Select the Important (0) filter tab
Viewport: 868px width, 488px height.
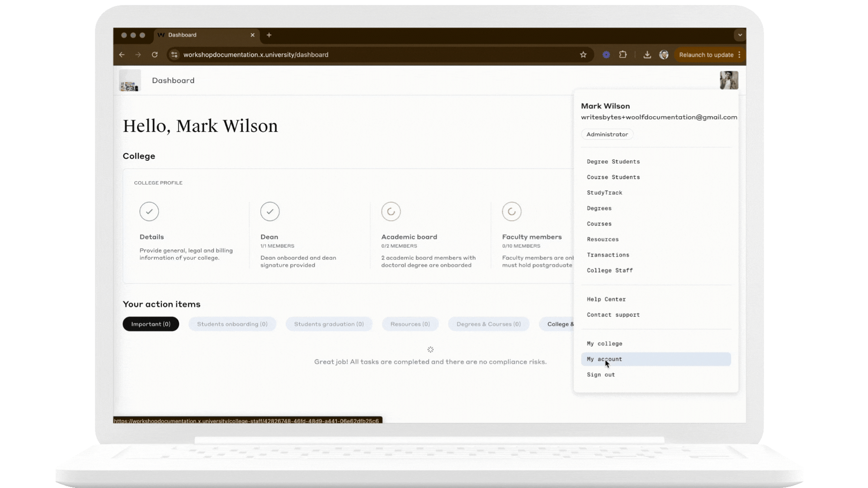(x=151, y=324)
